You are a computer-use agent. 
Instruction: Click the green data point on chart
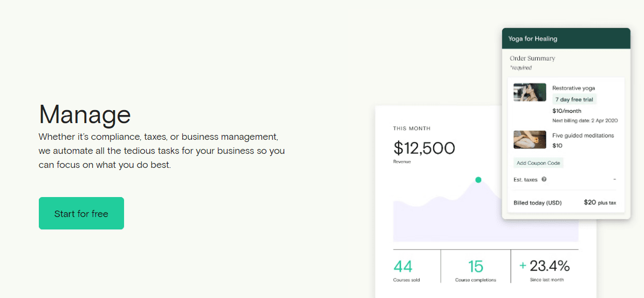pos(478,180)
